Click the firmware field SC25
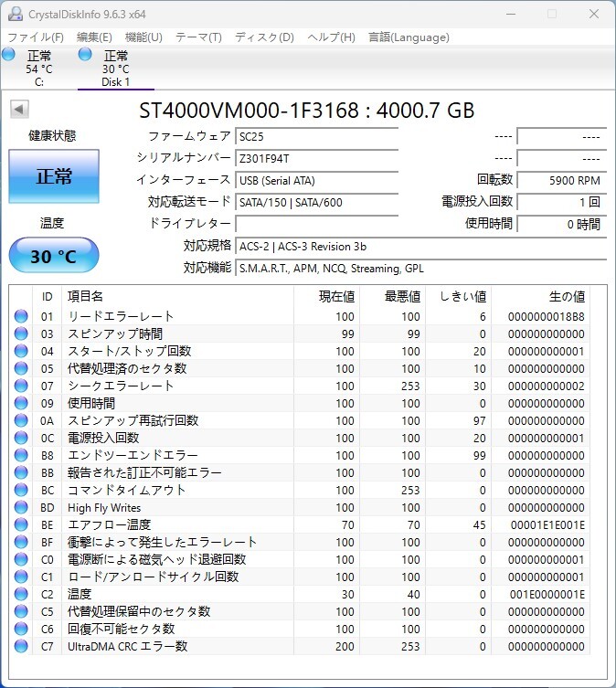616x688 pixels. tap(316, 136)
